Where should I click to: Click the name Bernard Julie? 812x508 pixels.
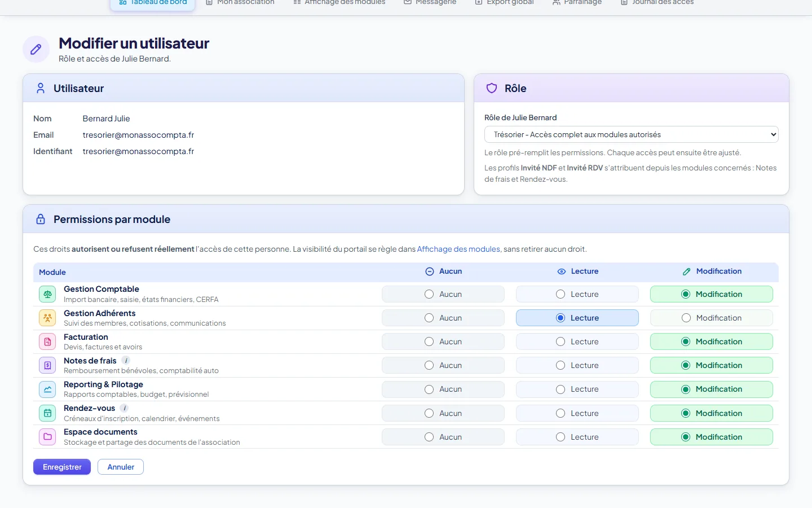[x=106, y=119]
